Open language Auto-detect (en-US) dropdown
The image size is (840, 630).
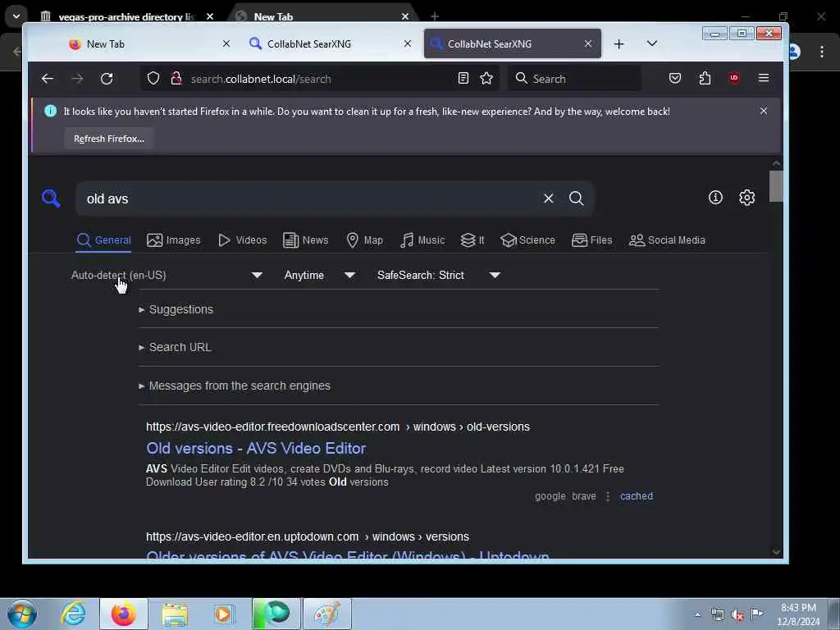[167, 275]
